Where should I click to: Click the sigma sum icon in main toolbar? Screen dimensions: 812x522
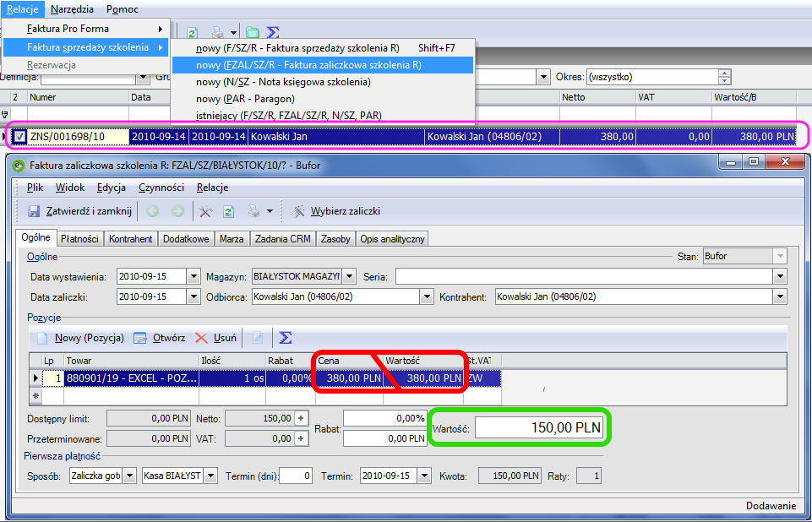pos(272,33)
